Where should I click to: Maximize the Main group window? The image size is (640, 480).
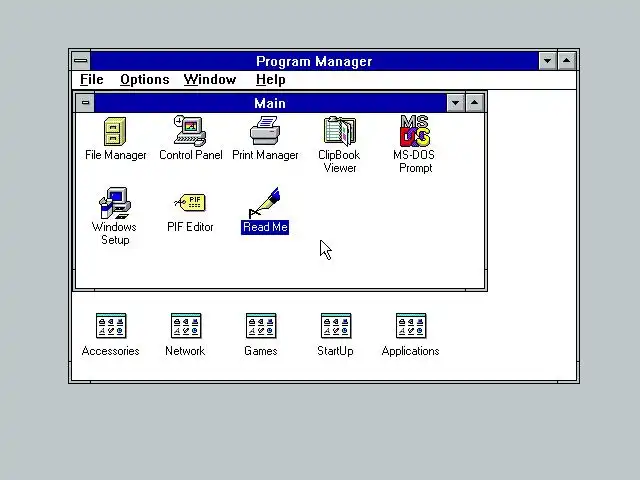(x=474, y=103)
